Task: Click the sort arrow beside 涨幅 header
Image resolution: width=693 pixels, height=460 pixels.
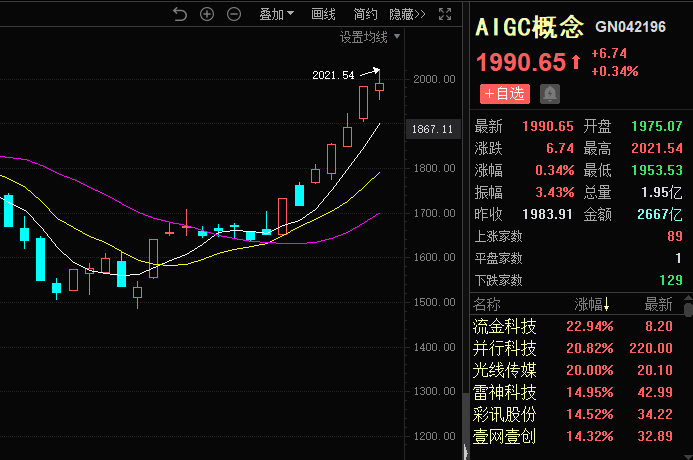Action: pos(606,304)
